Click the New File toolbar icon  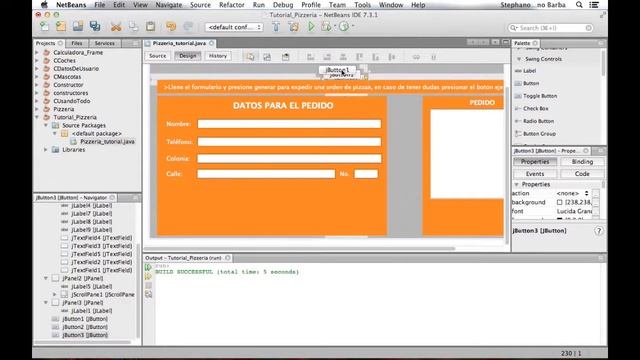point(44,27)
